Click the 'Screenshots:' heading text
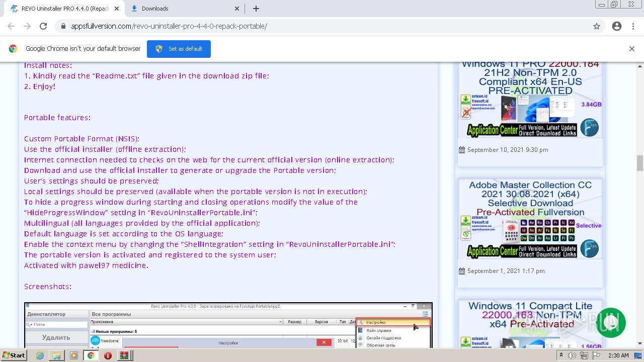The height and width of the screenshot is (362, 644). pos(48,287)
